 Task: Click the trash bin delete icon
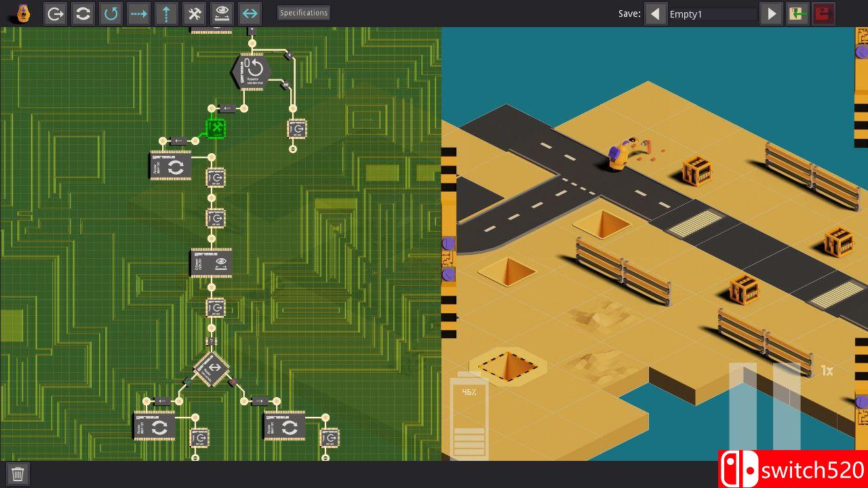pos(18,474)
